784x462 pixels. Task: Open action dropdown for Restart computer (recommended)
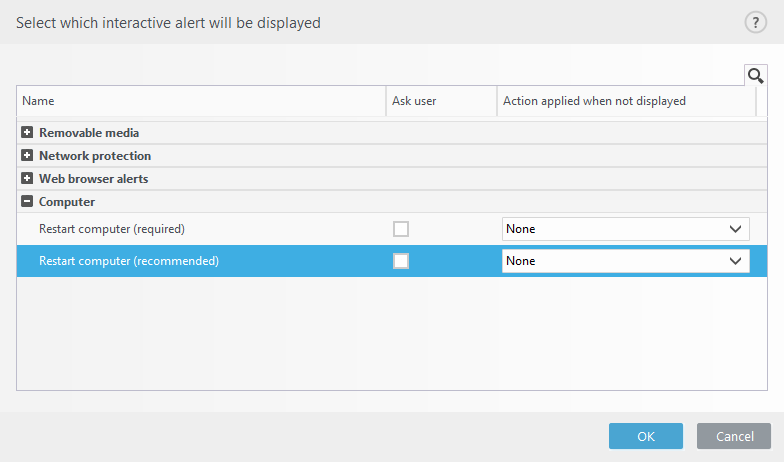[x=626, y=261]
